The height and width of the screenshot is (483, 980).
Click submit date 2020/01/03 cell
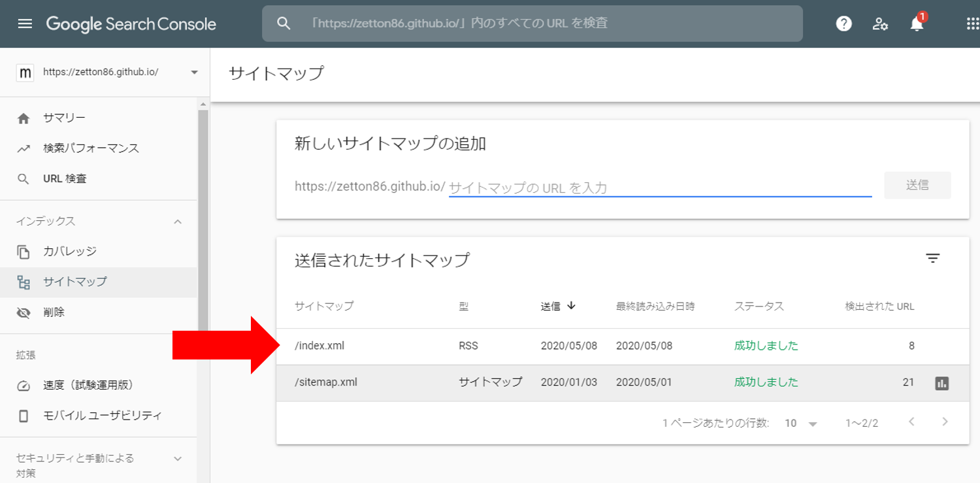569,382
